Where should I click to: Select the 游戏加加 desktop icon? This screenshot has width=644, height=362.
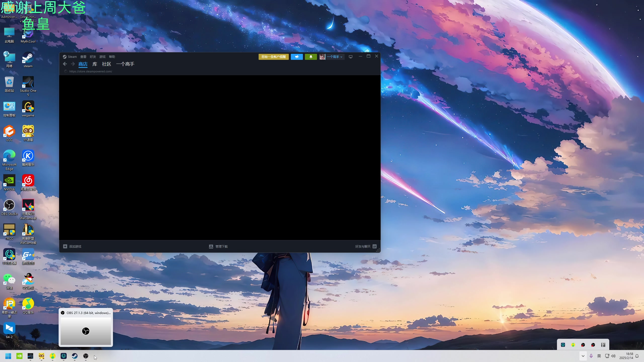click(28, 257)
